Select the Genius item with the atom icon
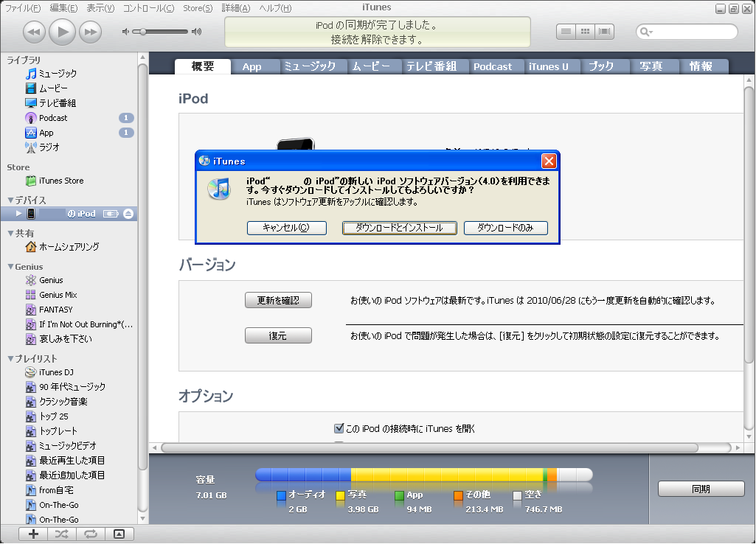The image size is (756, 544). [44, 280]
